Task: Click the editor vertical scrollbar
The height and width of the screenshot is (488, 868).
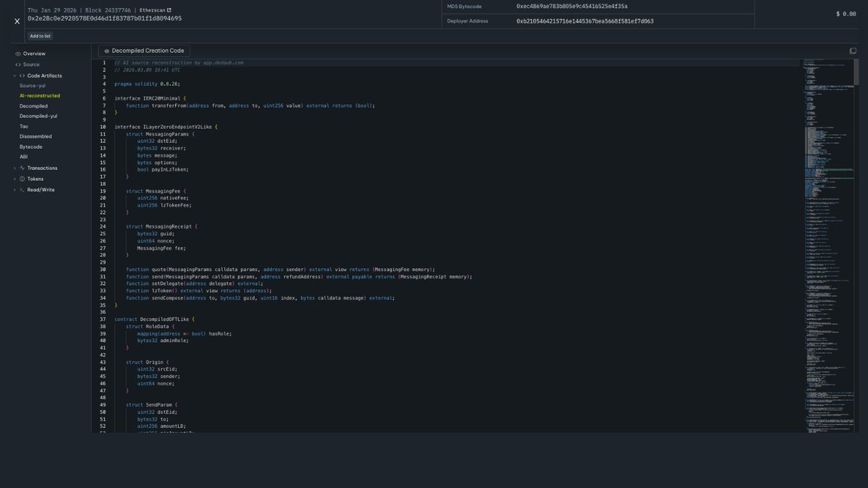Action: click(857, 72)
